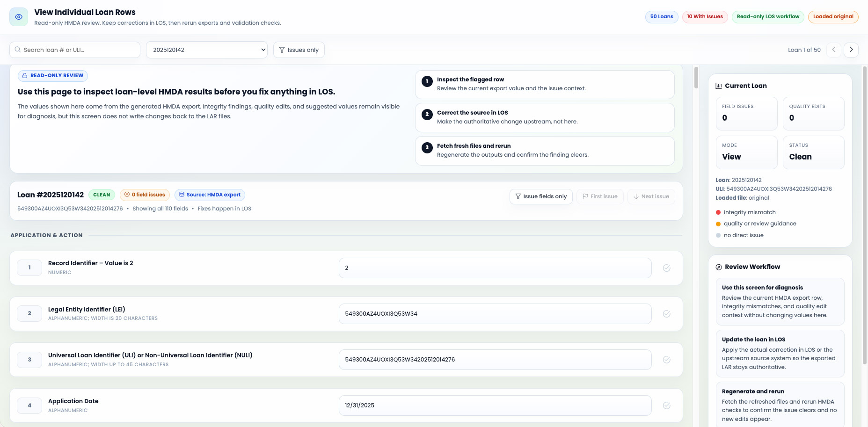Viewport: 868px width, 427px height.
Task: Click the Legal Entity Identifier value field
Action: (x=495, y=314)
